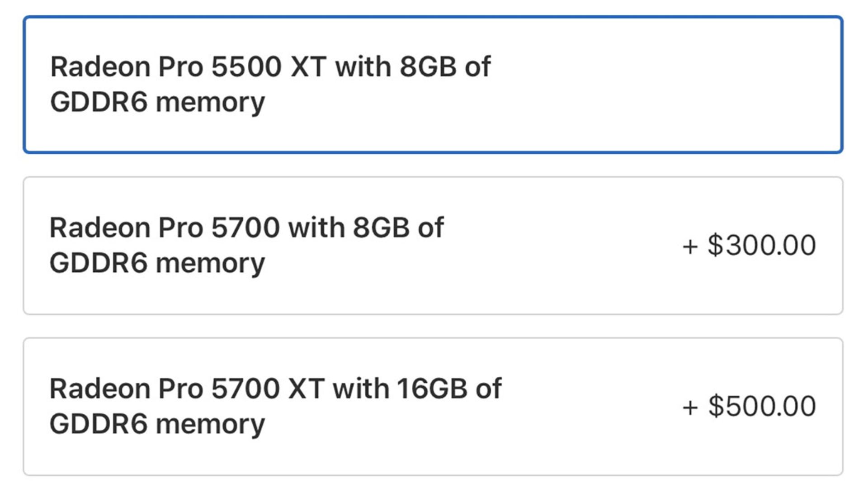Choose Radeon Pro 5700 with 8GB
Viewport: 868px width, 493px height.
[x=433, y=246]
